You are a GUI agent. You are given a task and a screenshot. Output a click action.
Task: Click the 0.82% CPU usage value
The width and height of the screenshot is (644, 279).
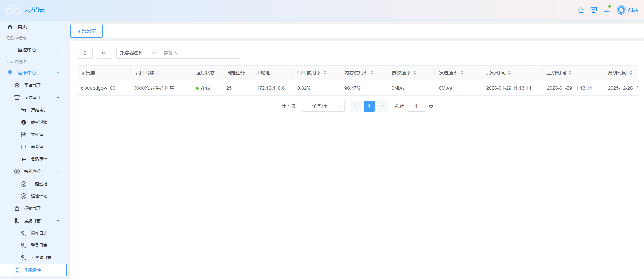click(x=304, y=88)
